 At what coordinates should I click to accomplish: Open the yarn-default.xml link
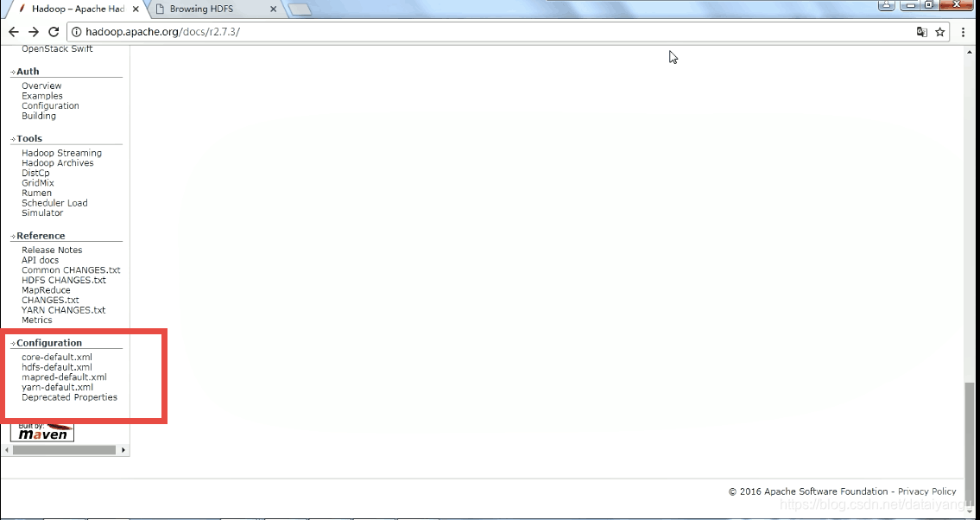click(x=58, y=387)
